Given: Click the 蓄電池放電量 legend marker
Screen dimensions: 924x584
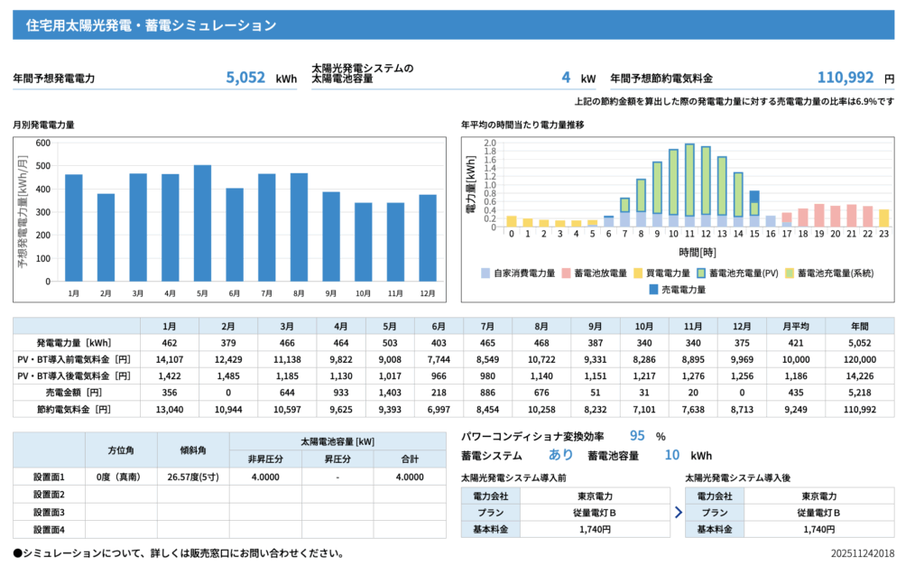Looking at the screenshot, I should click(567, 273).
